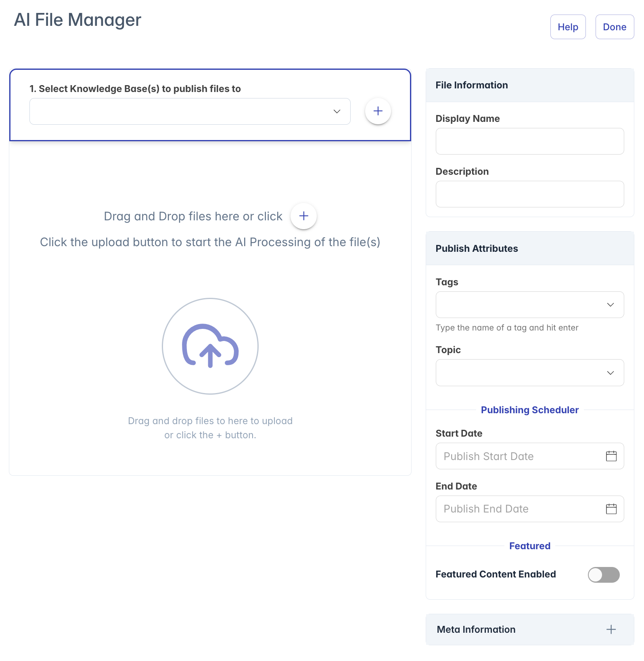
Task: Click the Help button
Action: (568, 27)
